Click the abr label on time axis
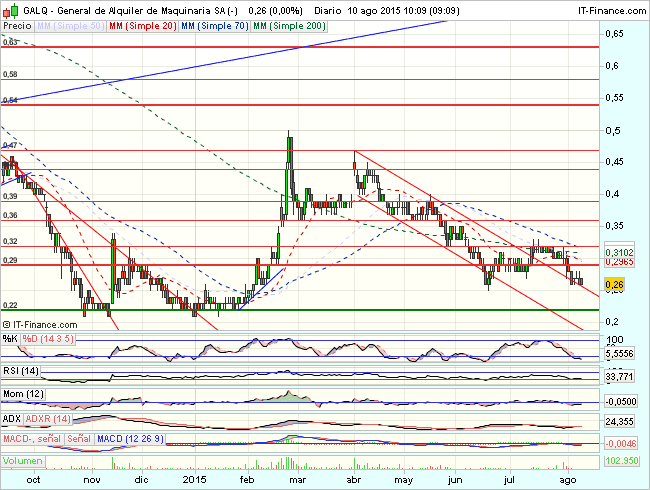The image size is (650, 490). tap(353, 480)
